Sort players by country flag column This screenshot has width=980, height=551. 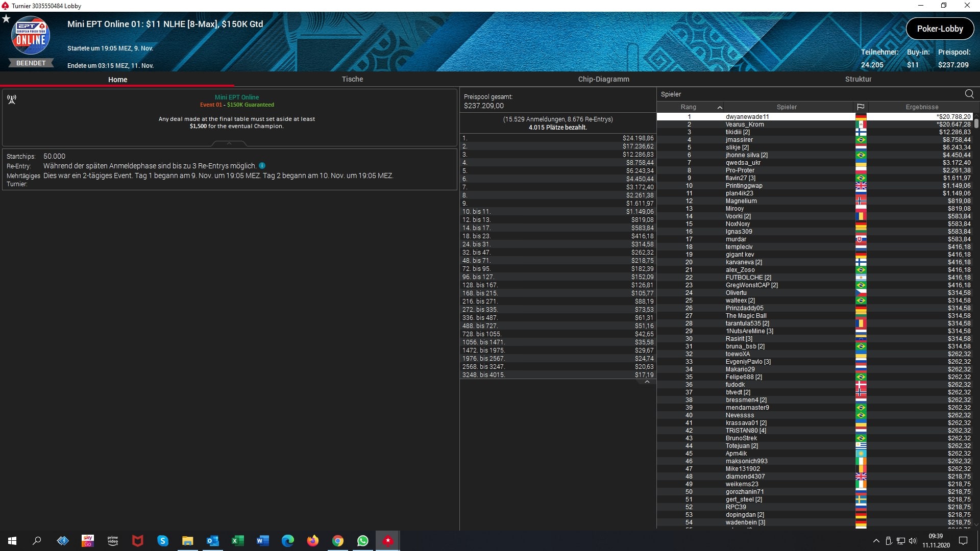click(x=861, y=107)
